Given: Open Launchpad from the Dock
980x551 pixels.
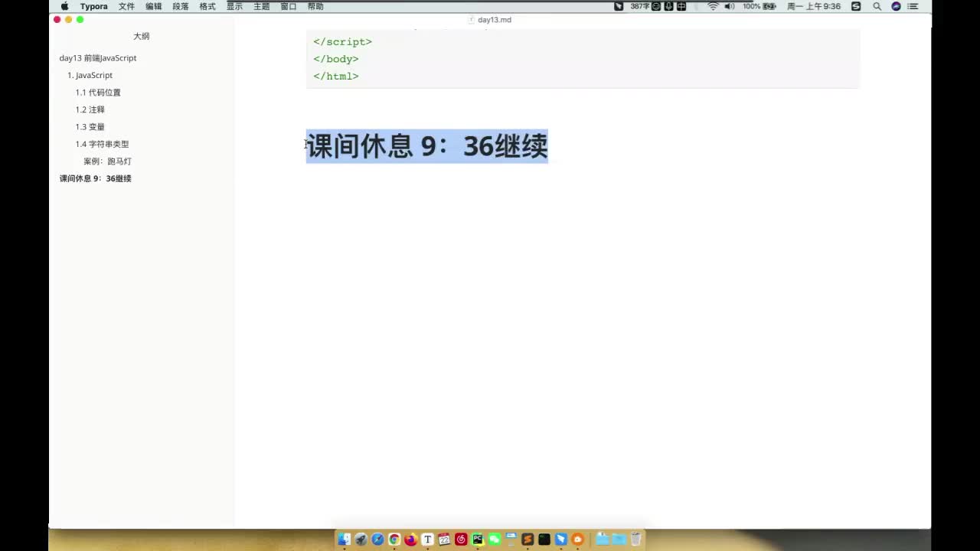Looking at the screenshot, I should [x=361, y=540].
